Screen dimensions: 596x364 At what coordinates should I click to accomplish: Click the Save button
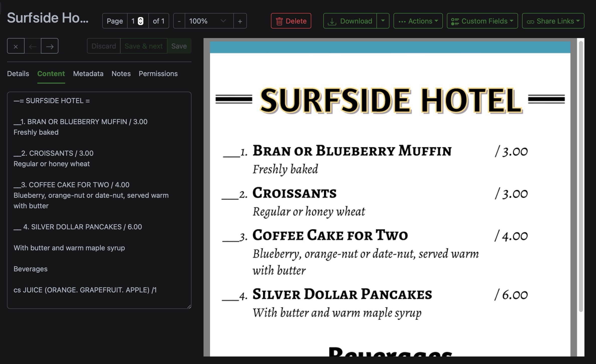[x=179, y=46]
